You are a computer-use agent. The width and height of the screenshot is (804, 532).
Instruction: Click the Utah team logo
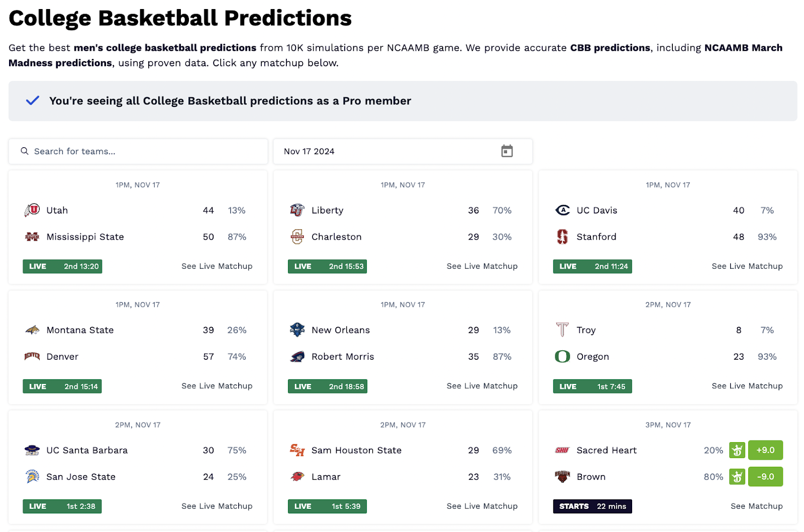click(32, 210)
